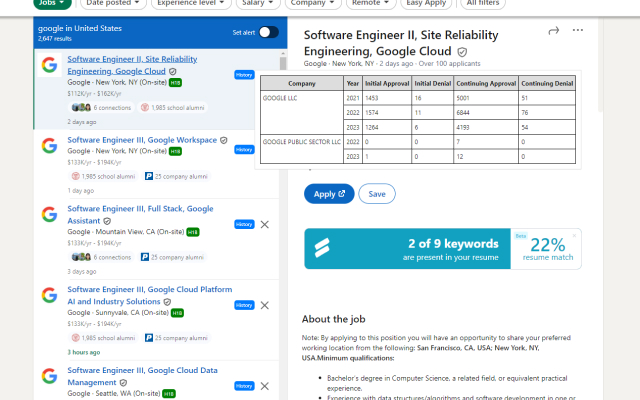Expand the Experience level filter

(x=191, y=3)
